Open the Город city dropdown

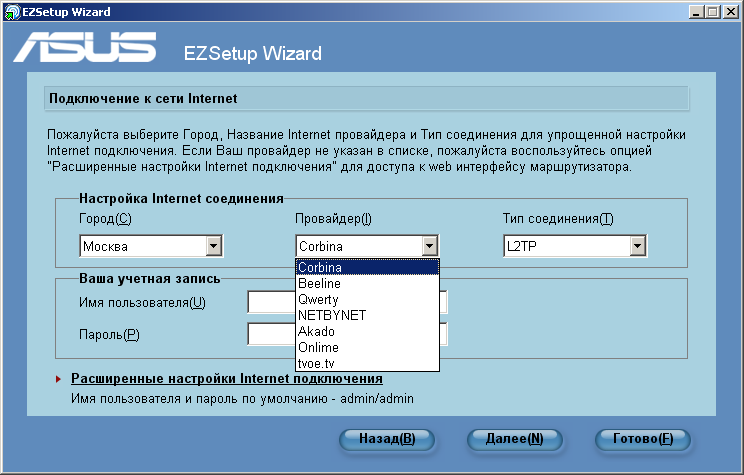tap(214, 246)
